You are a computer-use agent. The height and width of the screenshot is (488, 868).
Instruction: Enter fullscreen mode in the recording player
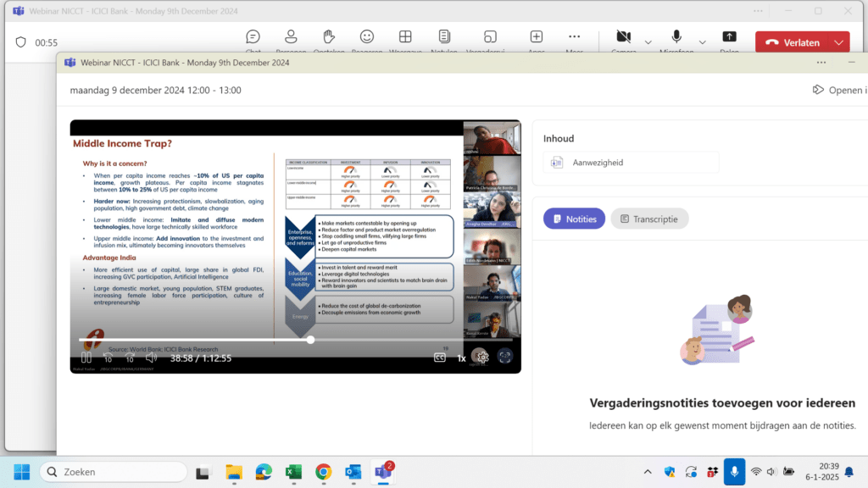(x=505, y=358)
